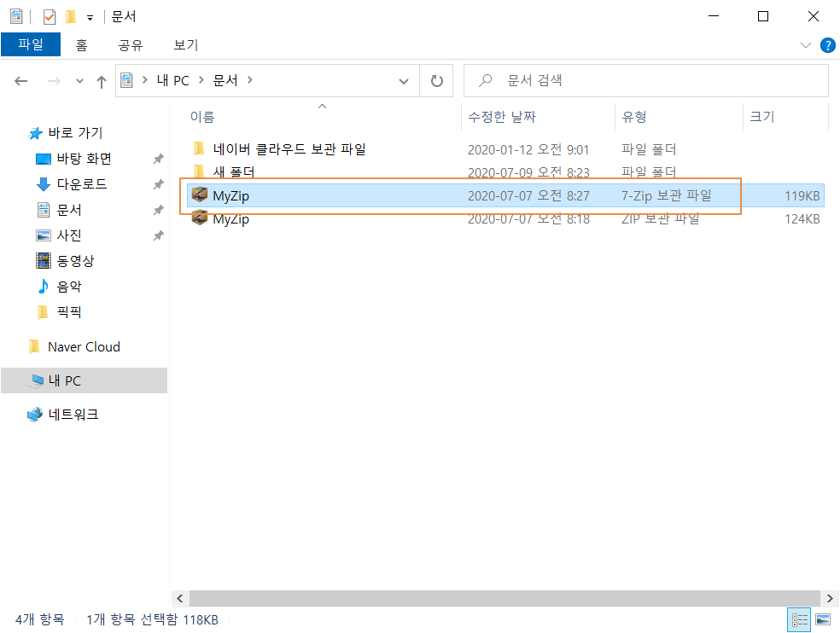
Task: Select the MyZip 7-Zip archive file
Action: [505, 195]
